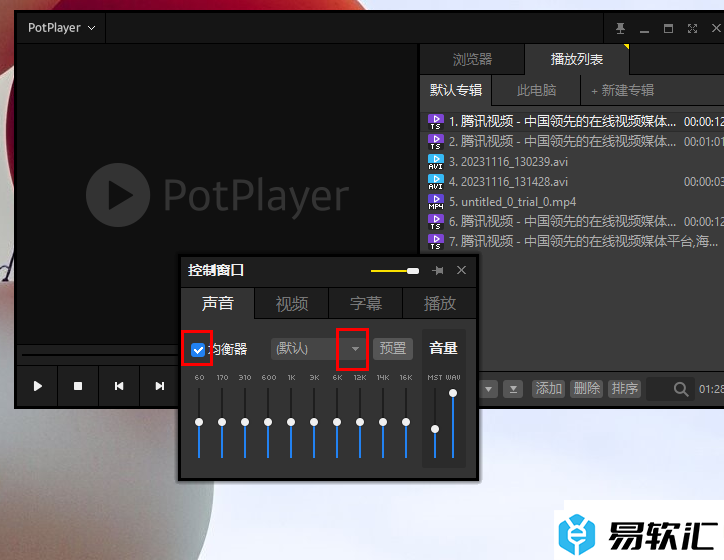The width and height of the screenshot is (724, 560).
Task: Close the 控制窗口 panel
Action: pyautogui.click(x=461, y=270)
